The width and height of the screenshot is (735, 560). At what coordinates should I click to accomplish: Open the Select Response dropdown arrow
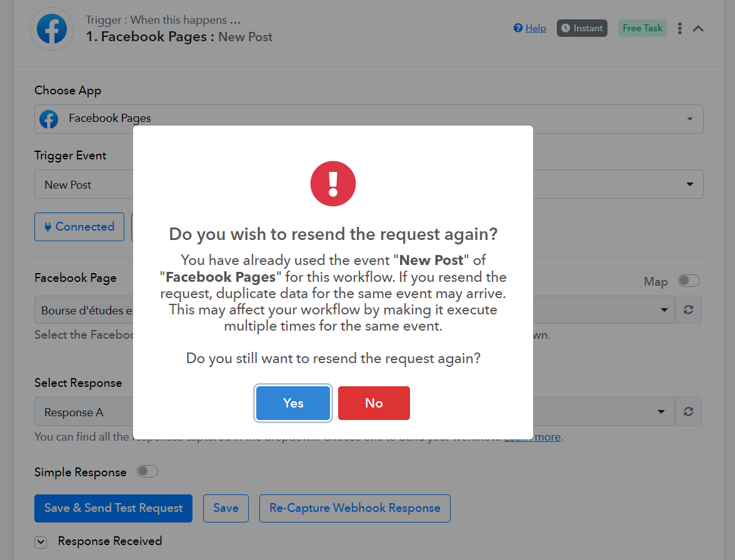661,412
